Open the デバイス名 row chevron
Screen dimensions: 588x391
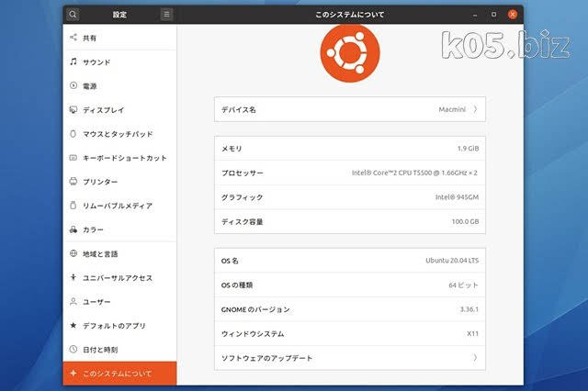pos(475,109)
